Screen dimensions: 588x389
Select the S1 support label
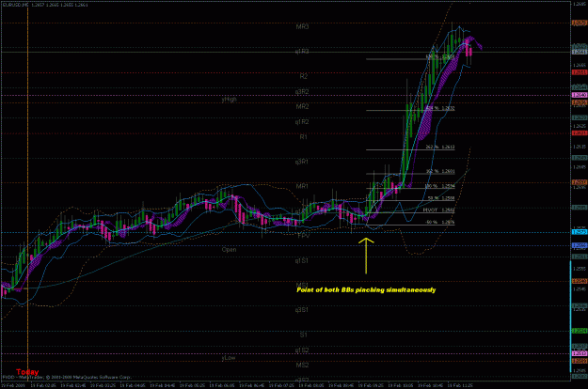click(303, 335)
